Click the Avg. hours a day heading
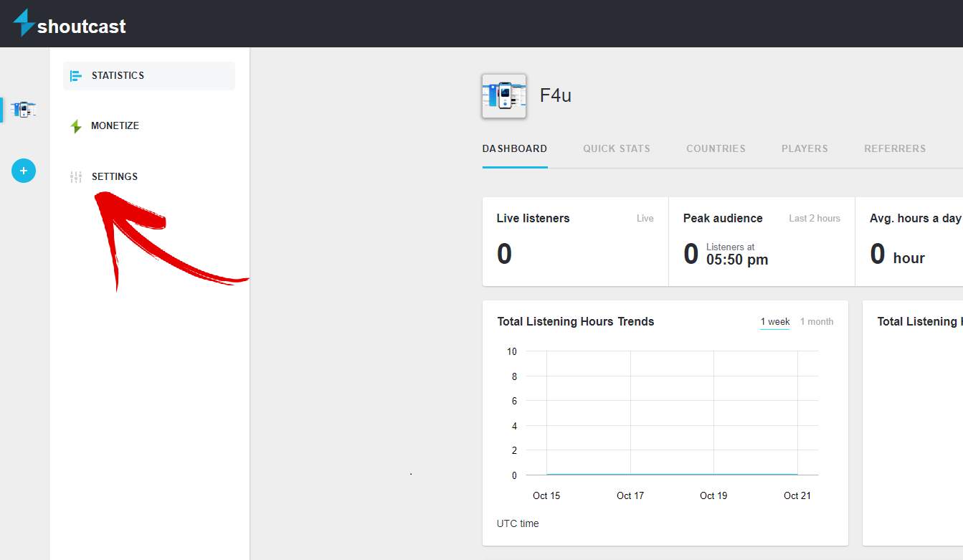The image size is (963, 560). [915, 219]
